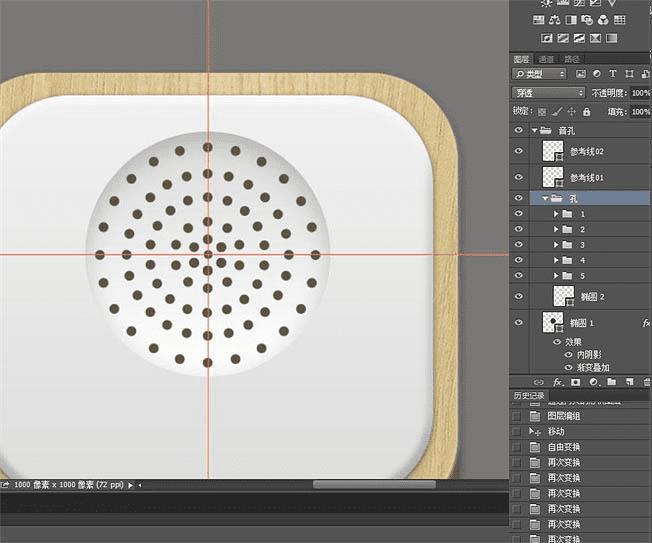
Task: Expand group folder 1 in layers
Action: pyautogui.click(x=556, y=214)
